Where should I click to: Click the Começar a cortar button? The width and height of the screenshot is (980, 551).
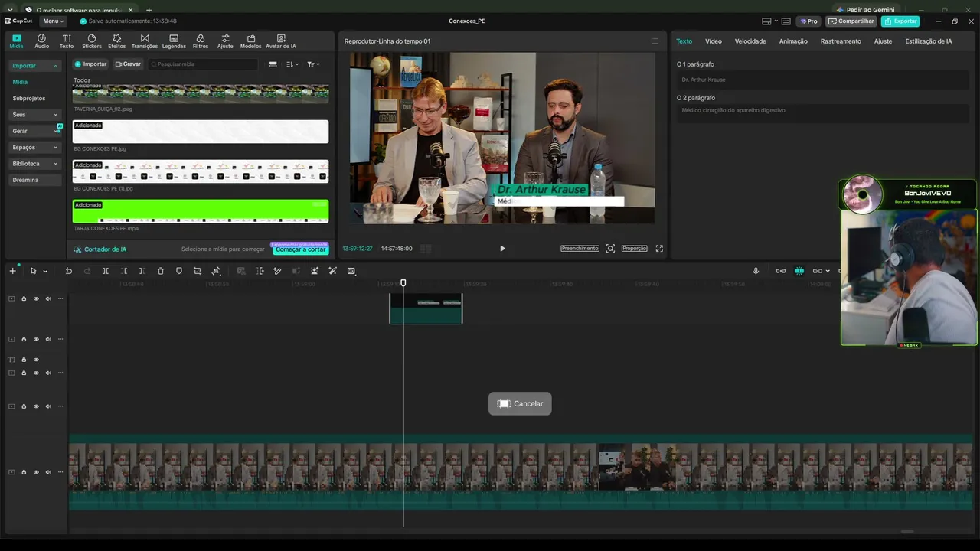300,249
